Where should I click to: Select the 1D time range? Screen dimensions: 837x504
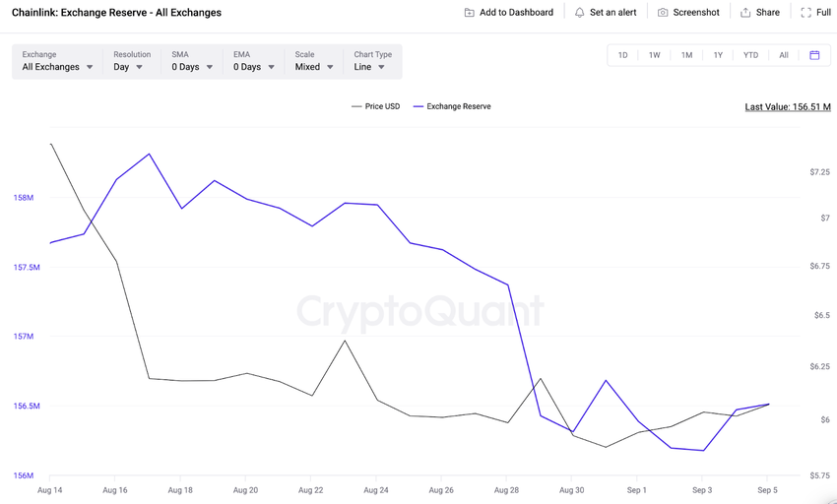click(x=622, y=55)
